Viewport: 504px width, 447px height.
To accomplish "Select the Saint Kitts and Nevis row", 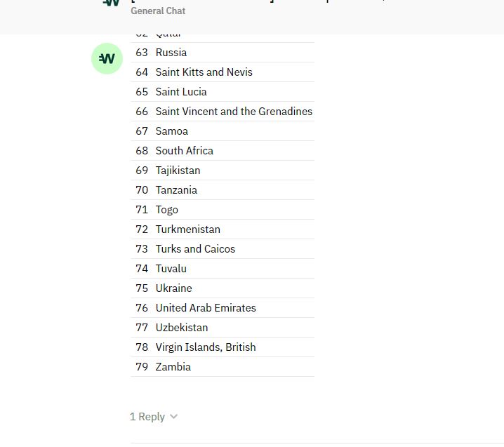I will coord(223,72).
